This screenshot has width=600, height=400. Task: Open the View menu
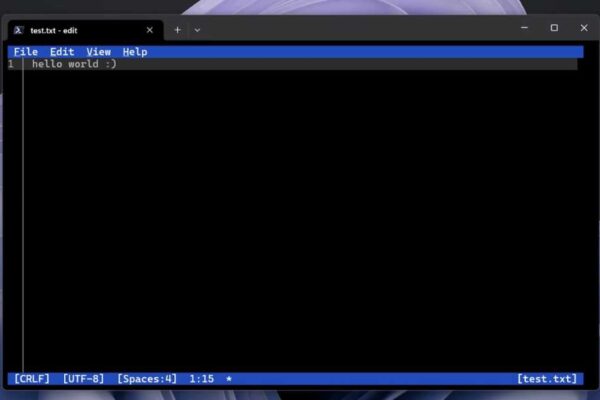[x=98, y=52]
